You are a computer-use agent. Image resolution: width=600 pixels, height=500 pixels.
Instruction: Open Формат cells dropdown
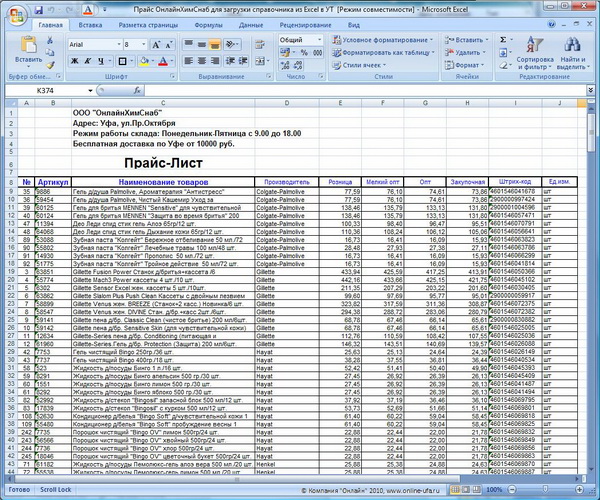(464, 65)
